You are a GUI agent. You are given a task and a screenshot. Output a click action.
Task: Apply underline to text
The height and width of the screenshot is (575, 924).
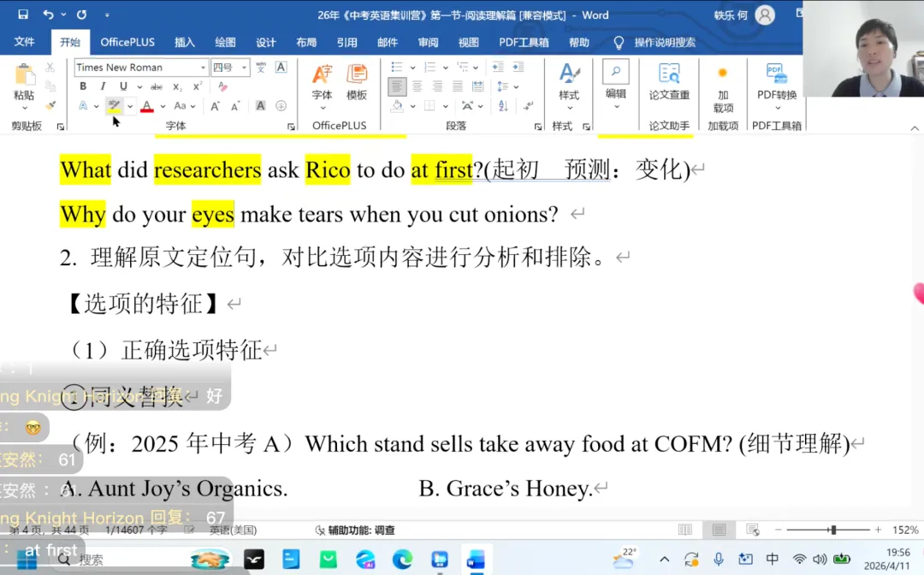(x=123, y=86)
